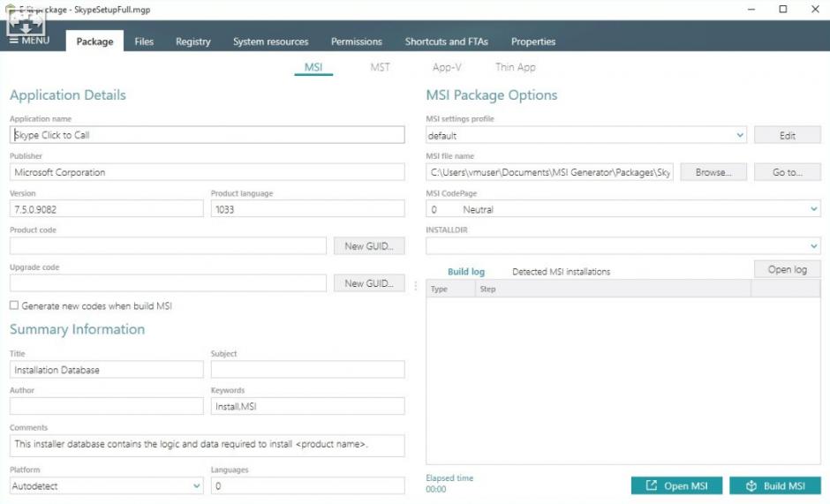Enable Generate new codes when build MSI
This screenshot has width=830, height=504.
coord(14,305)
